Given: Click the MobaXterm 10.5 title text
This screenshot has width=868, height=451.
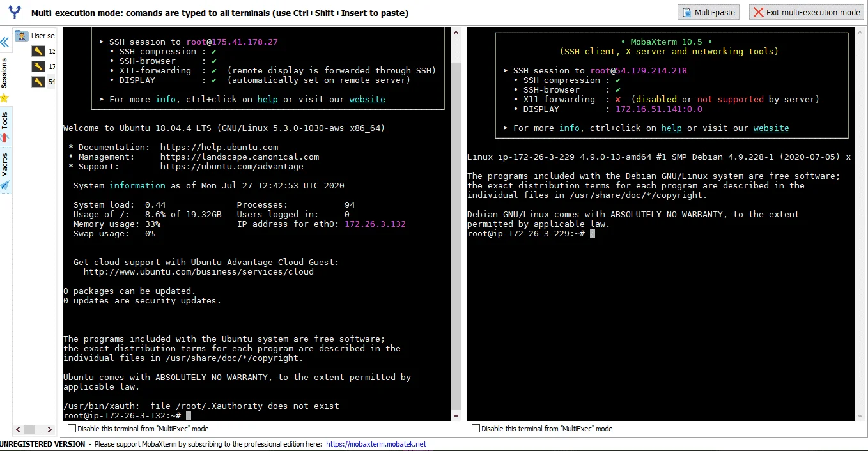Looking at the screenshot, I should point(667,42).
